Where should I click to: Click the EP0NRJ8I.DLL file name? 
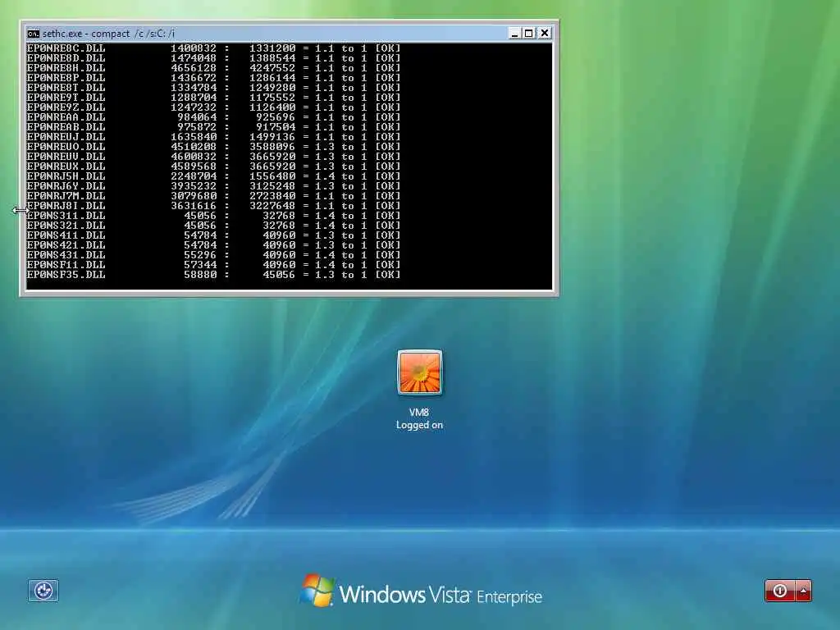tap(66, 205)
